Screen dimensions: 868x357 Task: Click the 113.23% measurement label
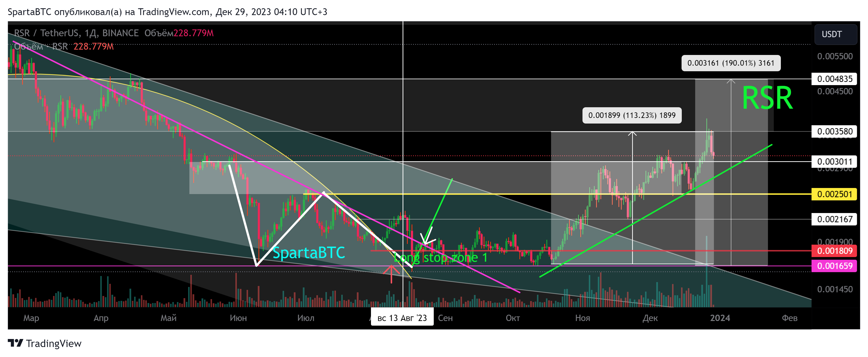632,115
